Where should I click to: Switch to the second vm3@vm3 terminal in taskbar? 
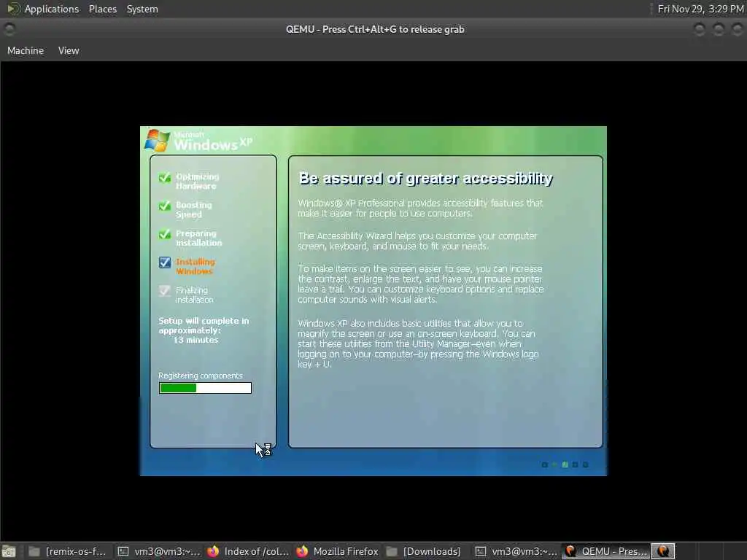pyautogui.click(x=516, y=551)
